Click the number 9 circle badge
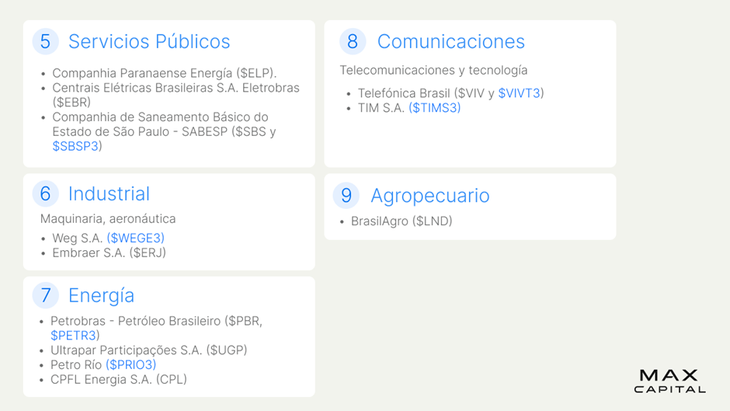Screen dimensions: 730x411 click(x=346, y=195)
